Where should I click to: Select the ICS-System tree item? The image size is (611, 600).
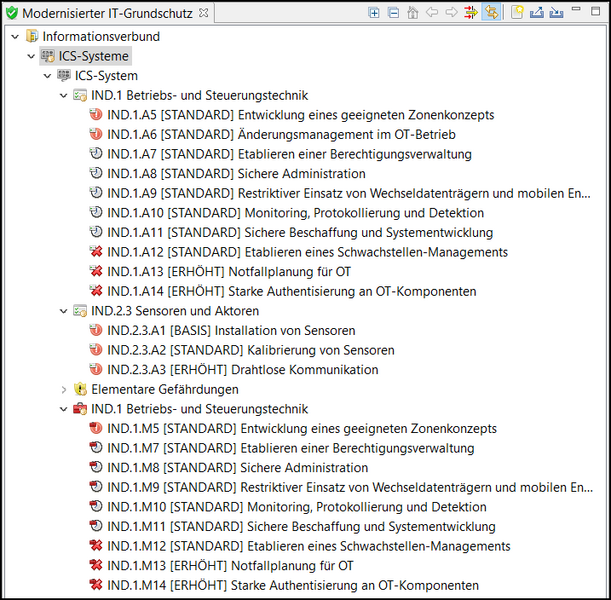(x=106, y=76)
